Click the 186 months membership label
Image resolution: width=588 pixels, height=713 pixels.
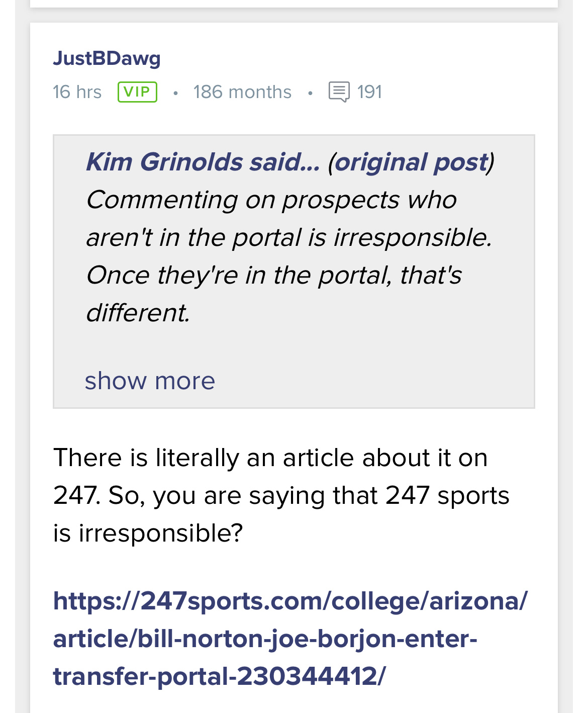pos(242,92)
